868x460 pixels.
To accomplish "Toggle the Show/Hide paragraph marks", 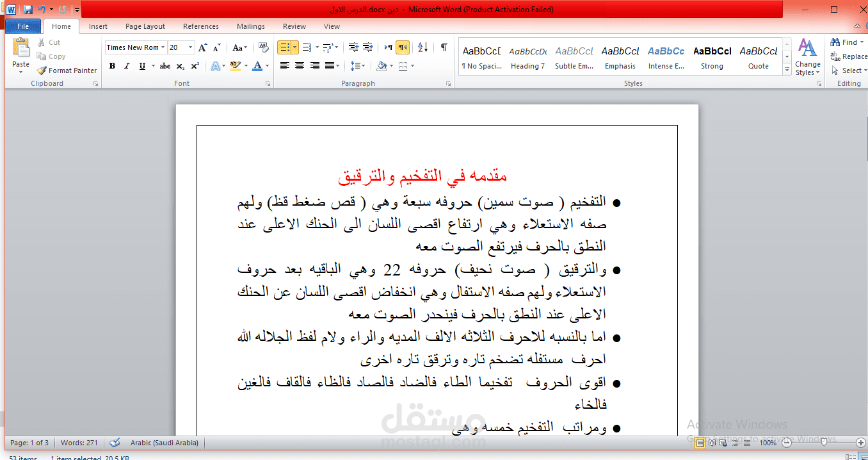I will click(444, 47).
